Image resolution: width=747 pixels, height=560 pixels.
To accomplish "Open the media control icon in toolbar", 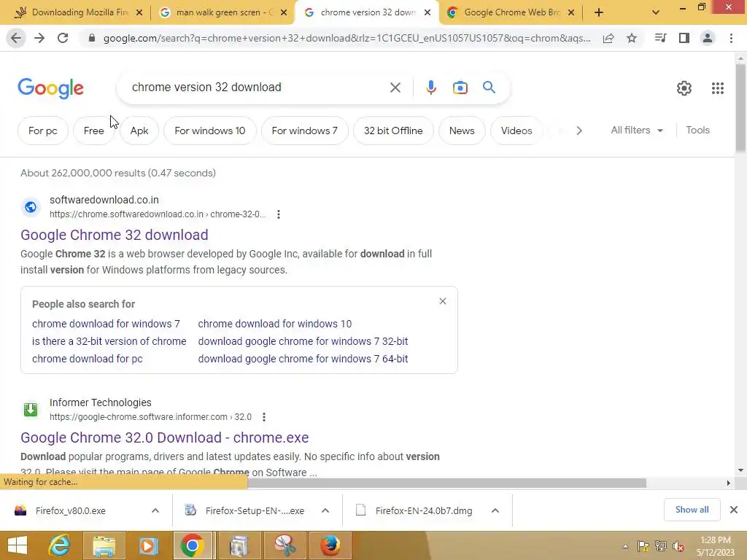I will coord(660,38).
